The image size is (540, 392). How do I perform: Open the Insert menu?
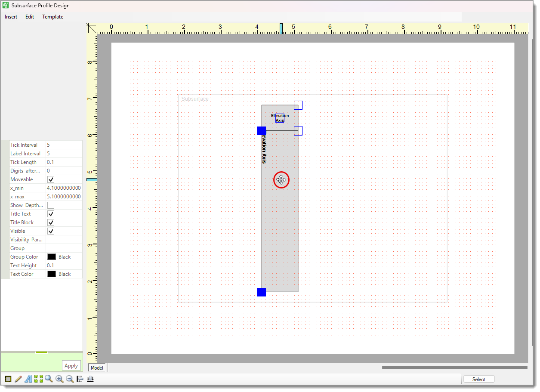coord(10,17)
